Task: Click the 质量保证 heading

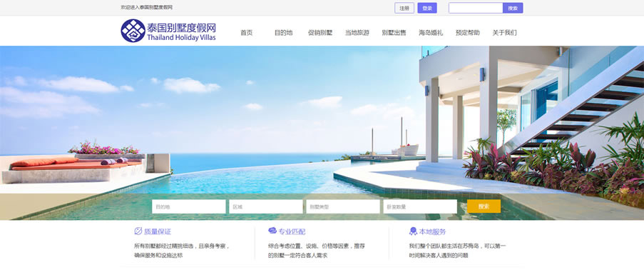Action: (x=158, y=231)
